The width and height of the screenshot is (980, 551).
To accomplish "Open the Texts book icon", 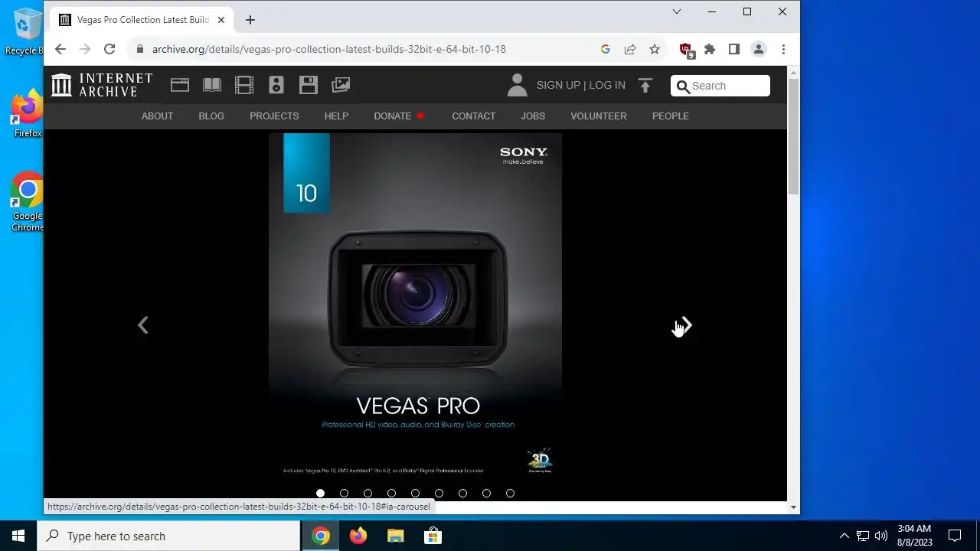I will click(x=212, y=85).
